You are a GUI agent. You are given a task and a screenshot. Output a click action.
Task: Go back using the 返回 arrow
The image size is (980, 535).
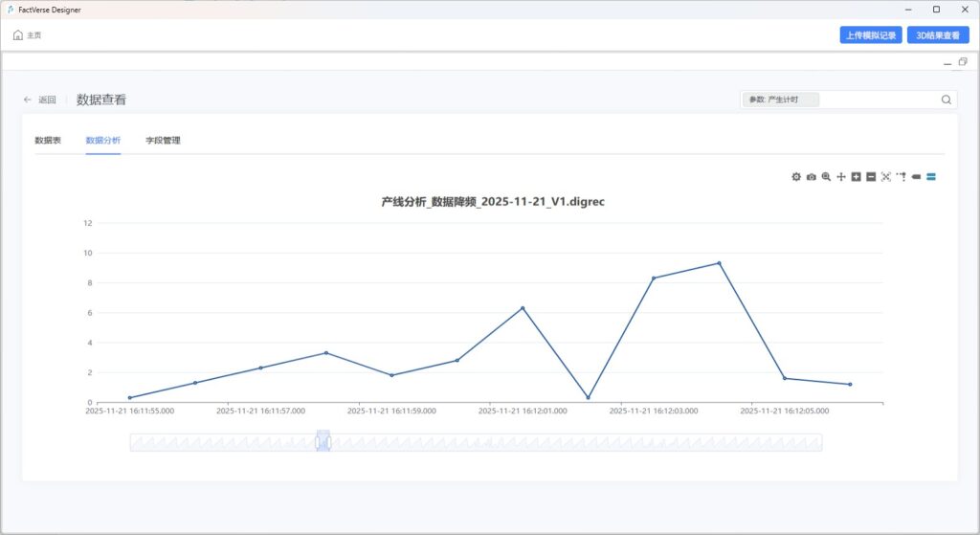pos(29,100)
